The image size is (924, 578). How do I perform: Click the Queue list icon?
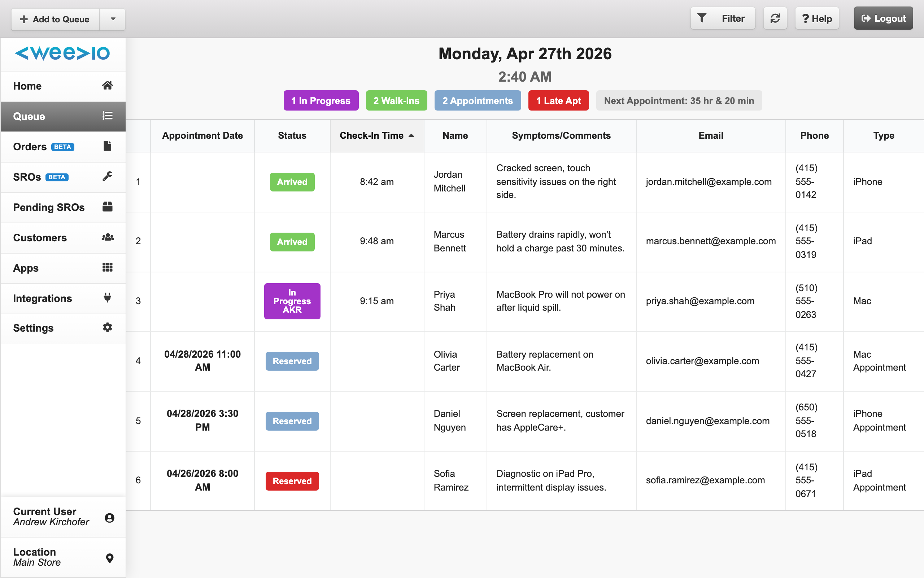[x=107, y=116]
